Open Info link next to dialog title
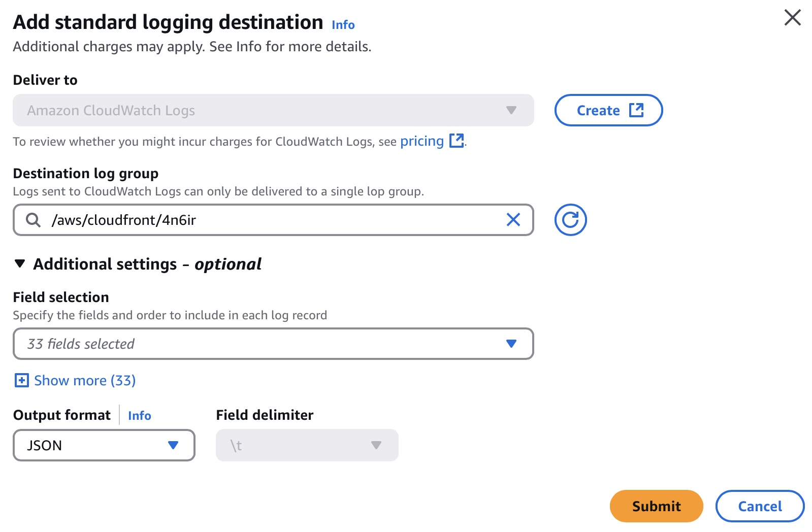This screenshot has height=532, width=812. (x=343, y=25)
